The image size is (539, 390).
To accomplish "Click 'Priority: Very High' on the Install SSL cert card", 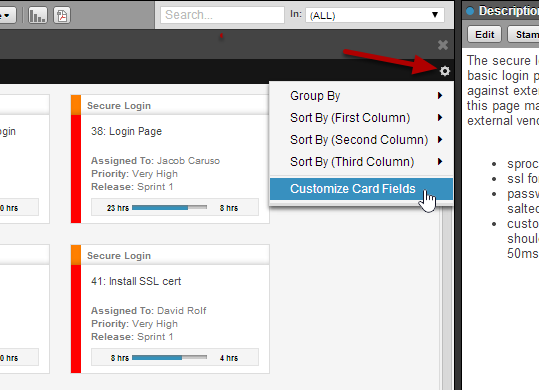I will point(134,324).
